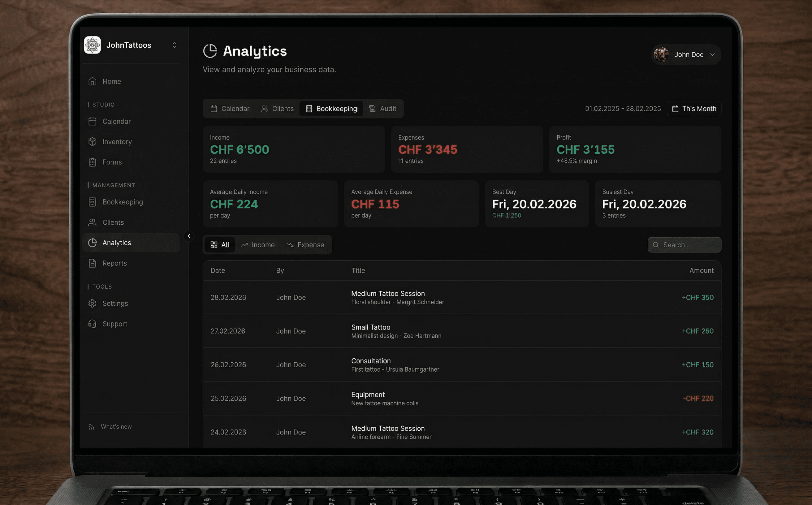Screen dimensions: 812x505
Task: Switch the entry filter to Expense
Action: click(305, 245)
